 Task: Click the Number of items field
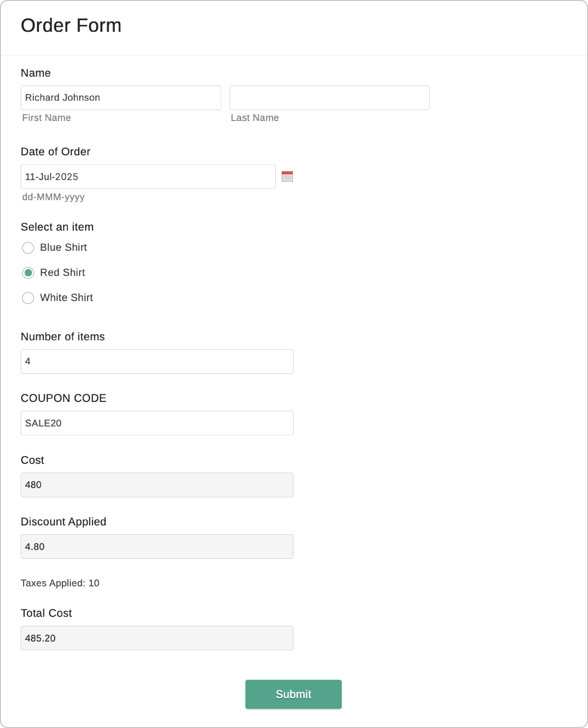click(157, 362)
